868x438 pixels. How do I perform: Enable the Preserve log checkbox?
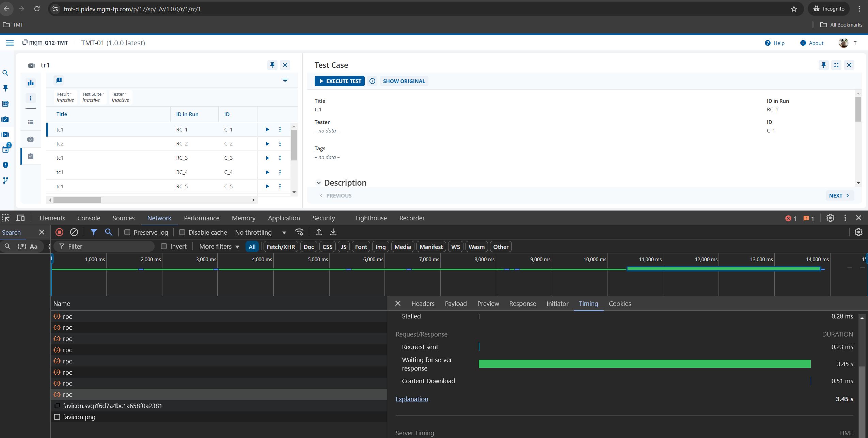click(x=127, y=232)
